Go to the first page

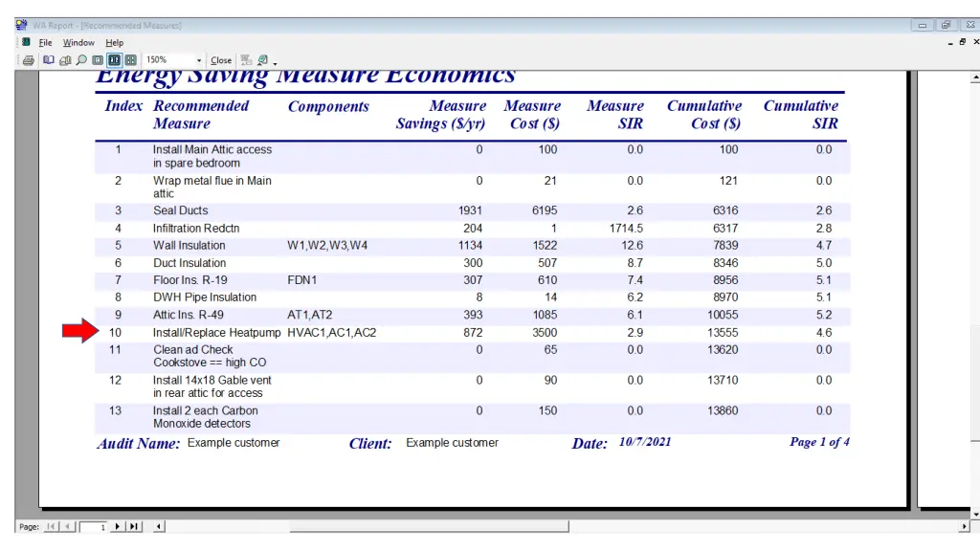[x=52, y=527]
